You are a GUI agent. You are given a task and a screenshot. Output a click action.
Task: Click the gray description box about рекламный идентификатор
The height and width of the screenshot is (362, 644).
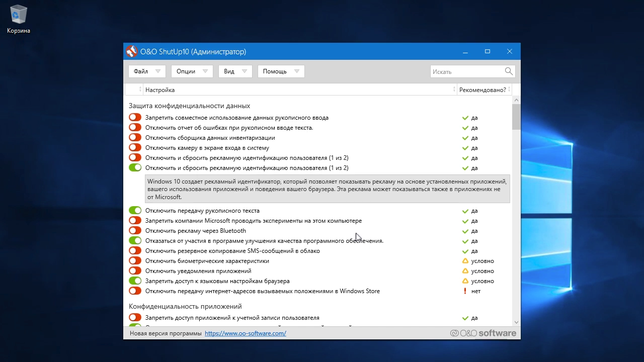328,189
